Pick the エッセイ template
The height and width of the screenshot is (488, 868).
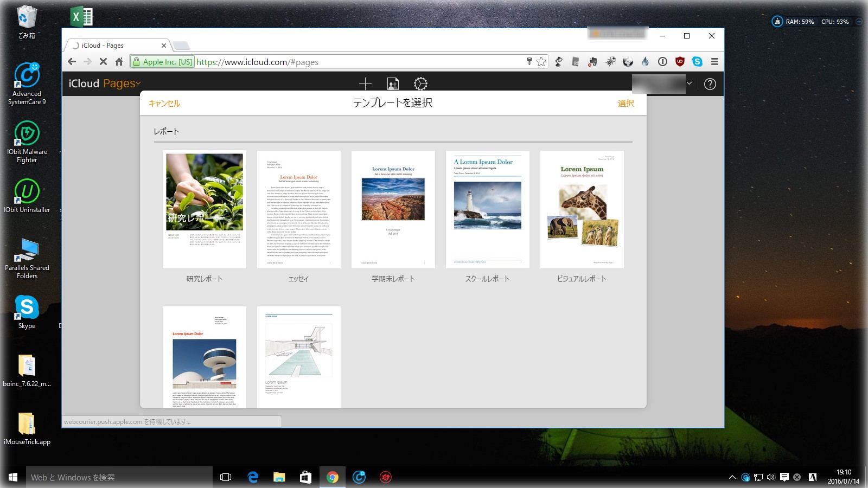[x=299, y=209]
